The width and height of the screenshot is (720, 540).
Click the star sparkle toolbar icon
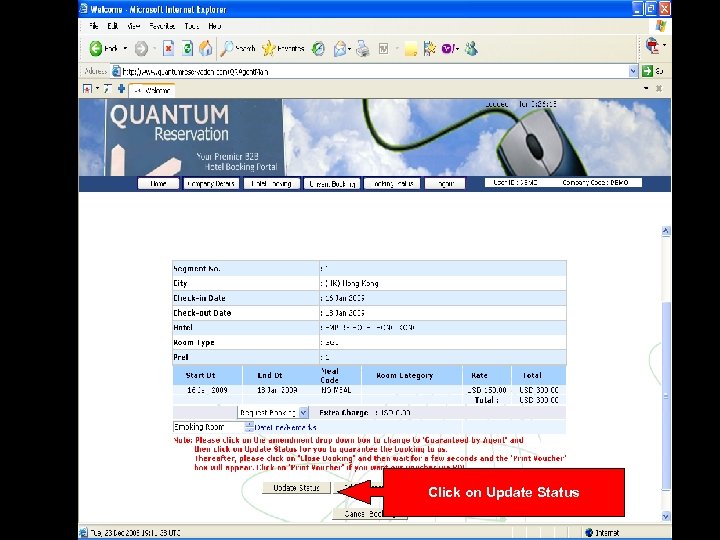(x=429, y=48)
